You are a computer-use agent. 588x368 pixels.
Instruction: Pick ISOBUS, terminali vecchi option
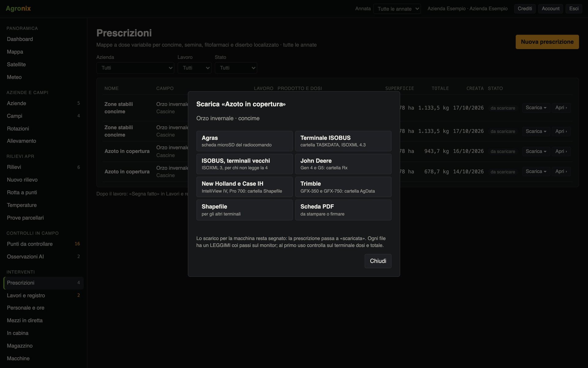pos(244,164)
